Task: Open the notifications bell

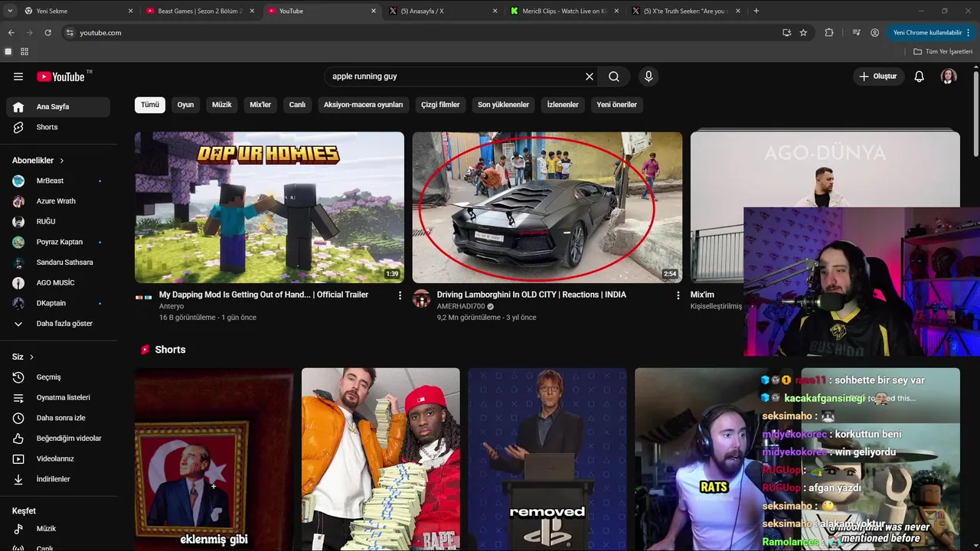Action: 920,77
